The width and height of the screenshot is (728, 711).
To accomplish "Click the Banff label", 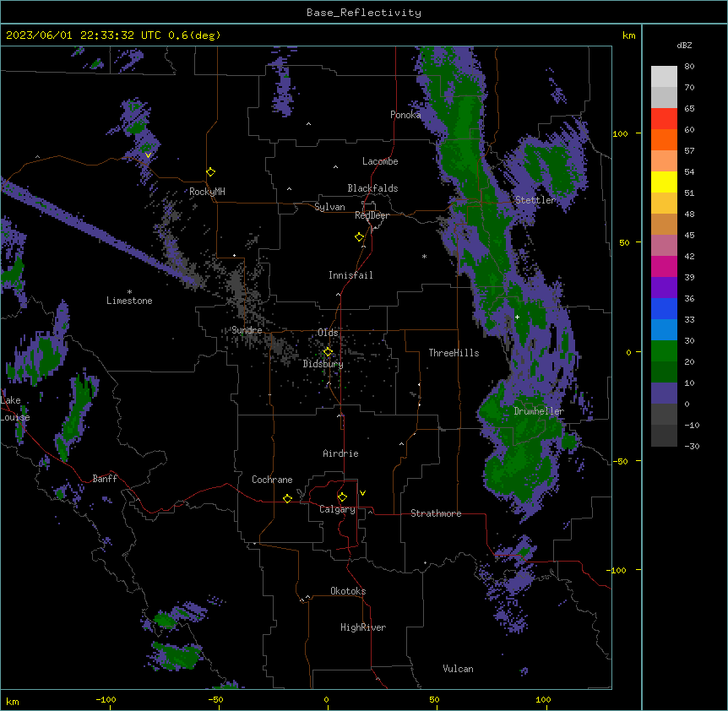I will pos(105,479).
